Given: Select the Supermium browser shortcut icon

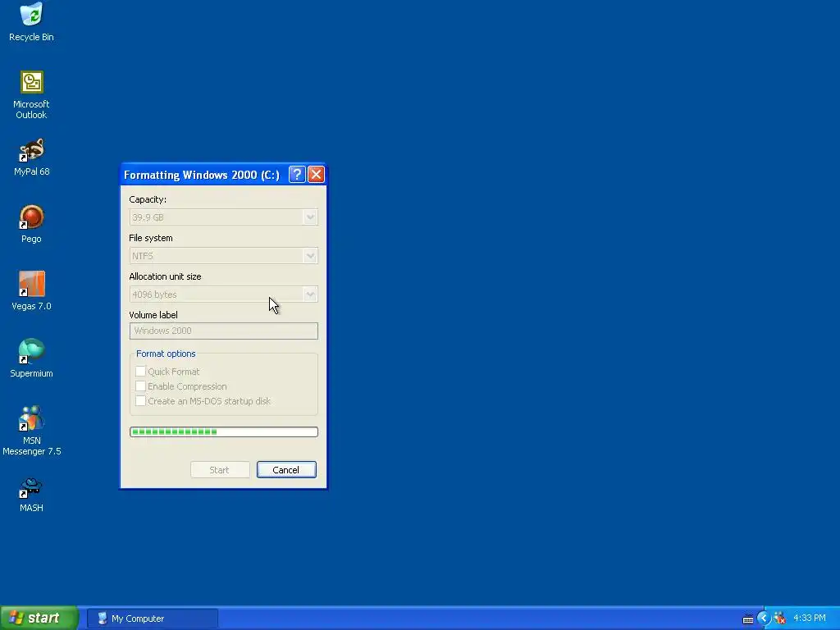Looking at the screenshot, I should coord(32,351).
